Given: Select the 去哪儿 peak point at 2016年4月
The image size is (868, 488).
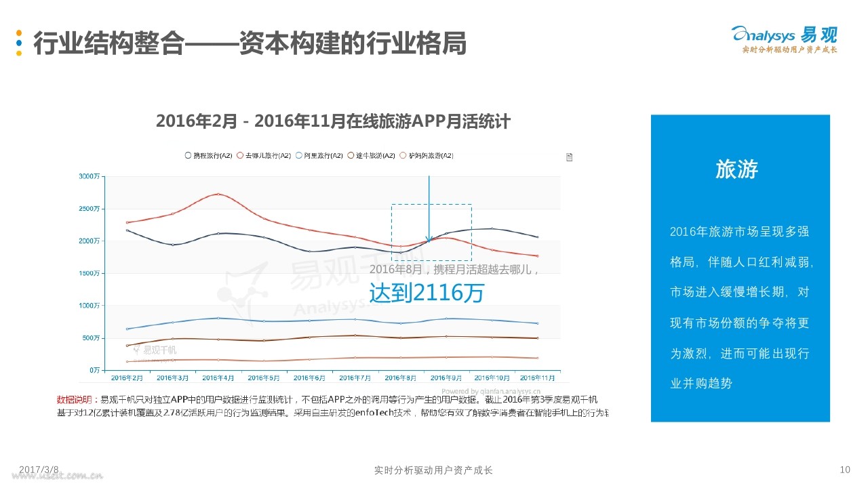Looking at the screenshot, I should (x=218, y=194).
